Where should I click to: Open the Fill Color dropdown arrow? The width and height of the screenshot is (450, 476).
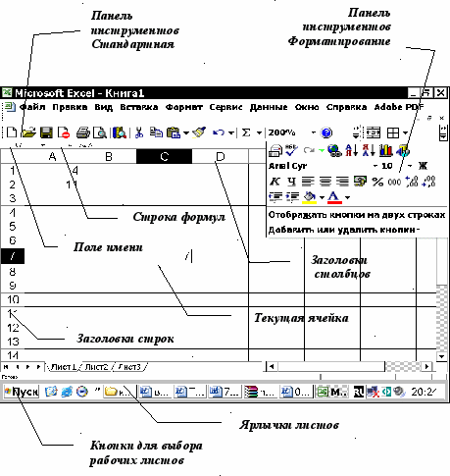322,197
